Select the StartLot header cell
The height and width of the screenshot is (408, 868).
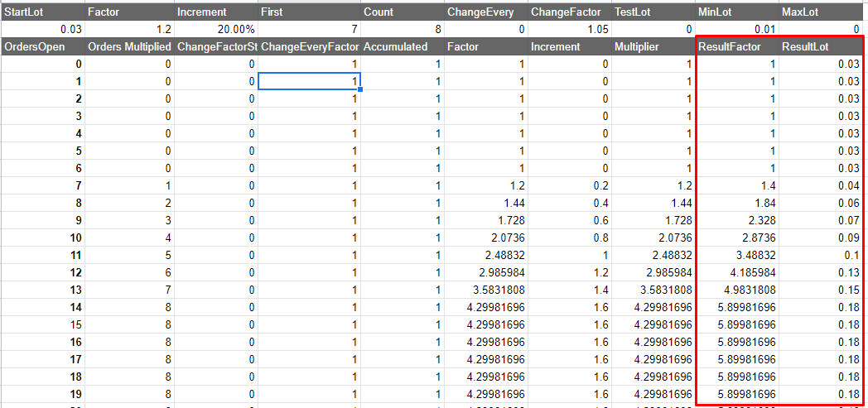coord(43,11)
